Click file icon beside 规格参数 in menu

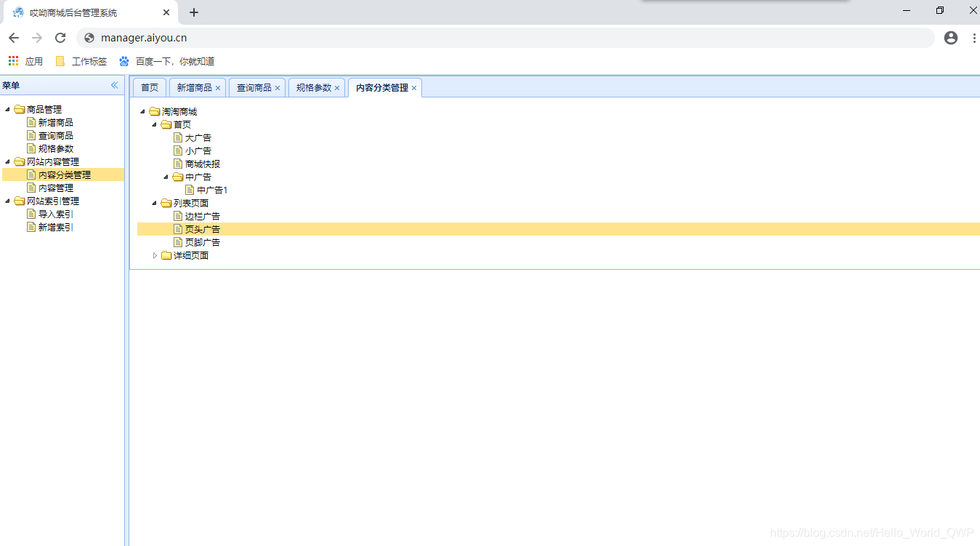31,148
